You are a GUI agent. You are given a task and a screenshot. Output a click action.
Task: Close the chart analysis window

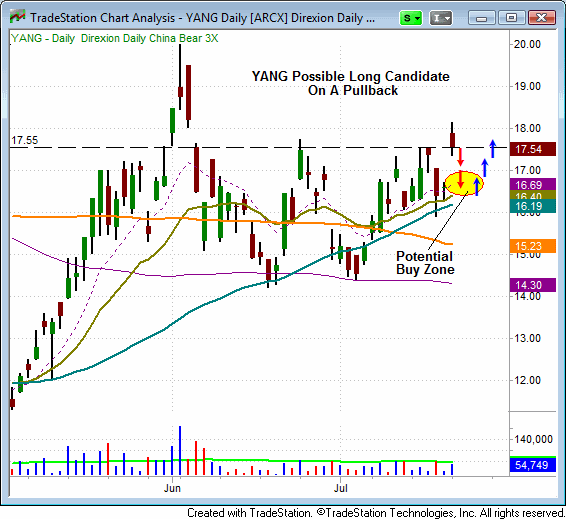pyautogui.click(x=541, y=18)
